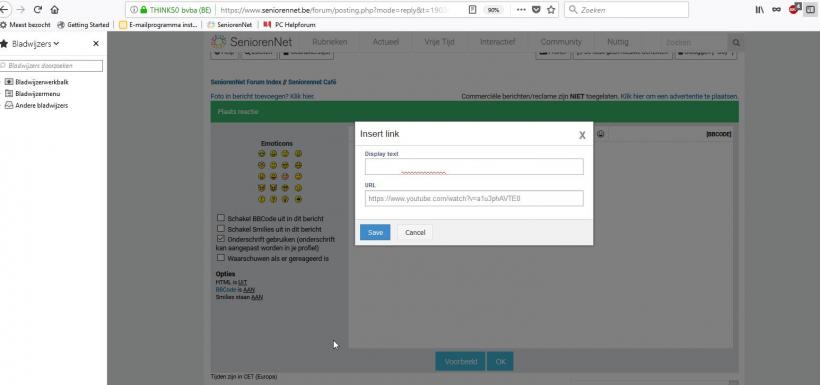Open the Firefox Library icon
Screen dimensions: 820x385
759,9
